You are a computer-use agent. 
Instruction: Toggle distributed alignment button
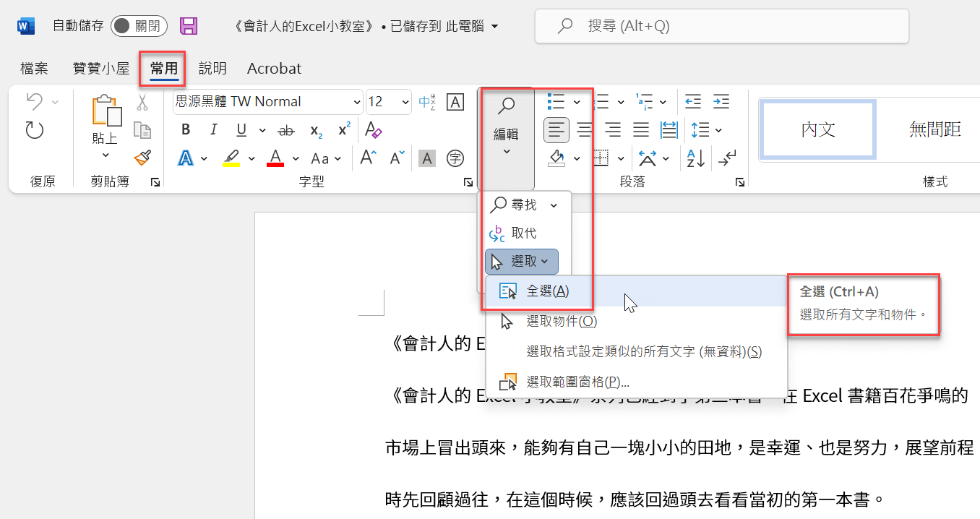pyautogui.click(x=669, y=130)
